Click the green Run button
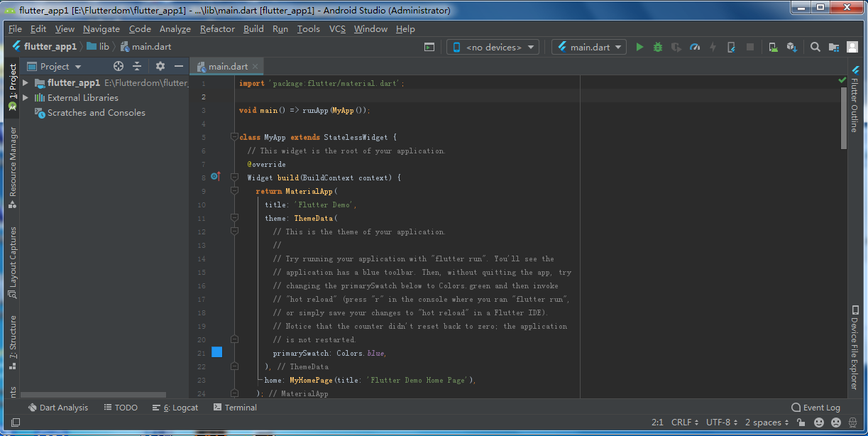This screenshot has height=436, width=868. point(639,47)
